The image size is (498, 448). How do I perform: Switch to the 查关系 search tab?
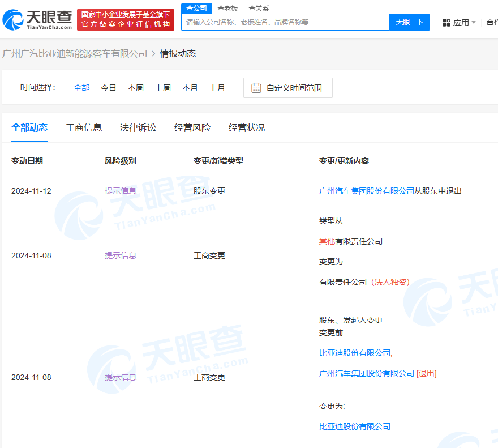point(259,8)
